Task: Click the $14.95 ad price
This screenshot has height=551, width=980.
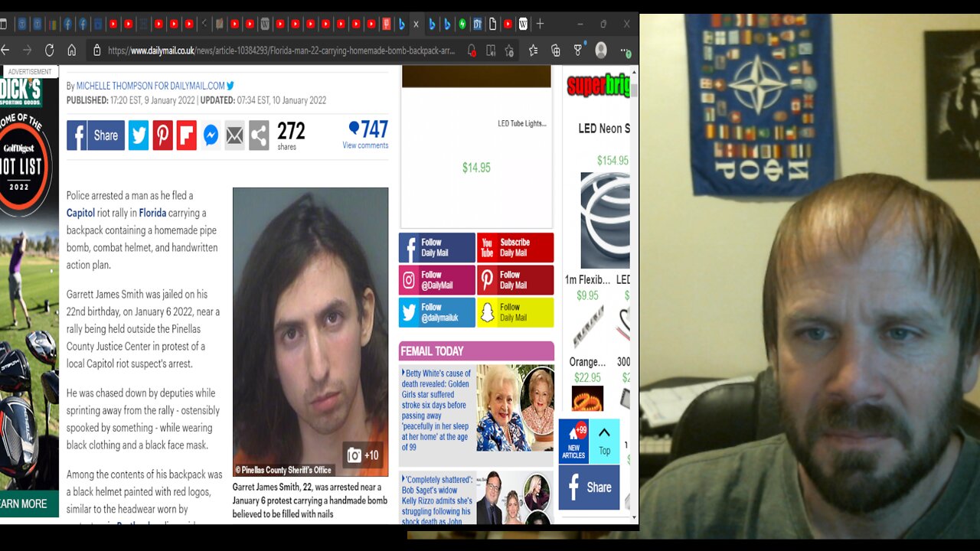Action: click(476, 168)
